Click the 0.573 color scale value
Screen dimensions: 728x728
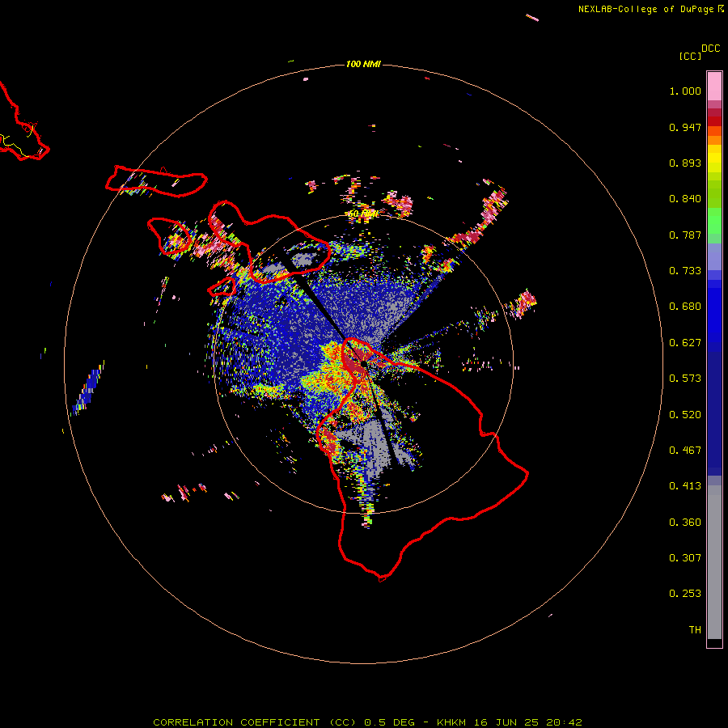coord(685,379)
